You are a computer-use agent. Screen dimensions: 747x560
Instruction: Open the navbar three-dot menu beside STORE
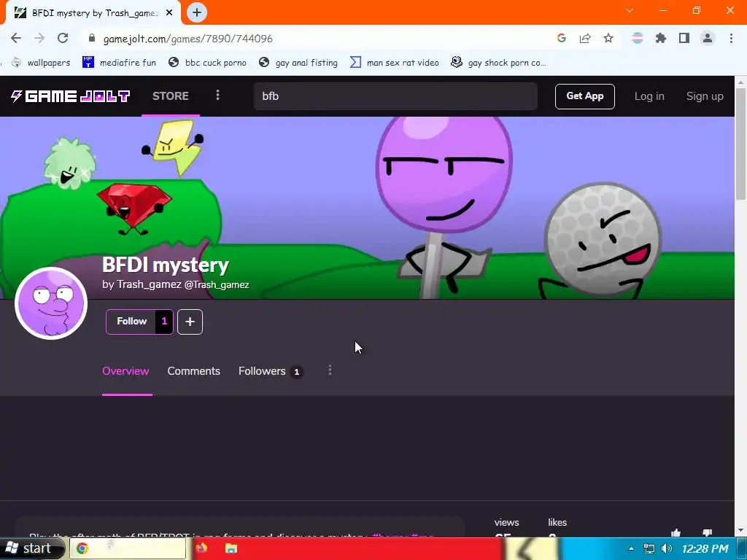tap(217, 96)
